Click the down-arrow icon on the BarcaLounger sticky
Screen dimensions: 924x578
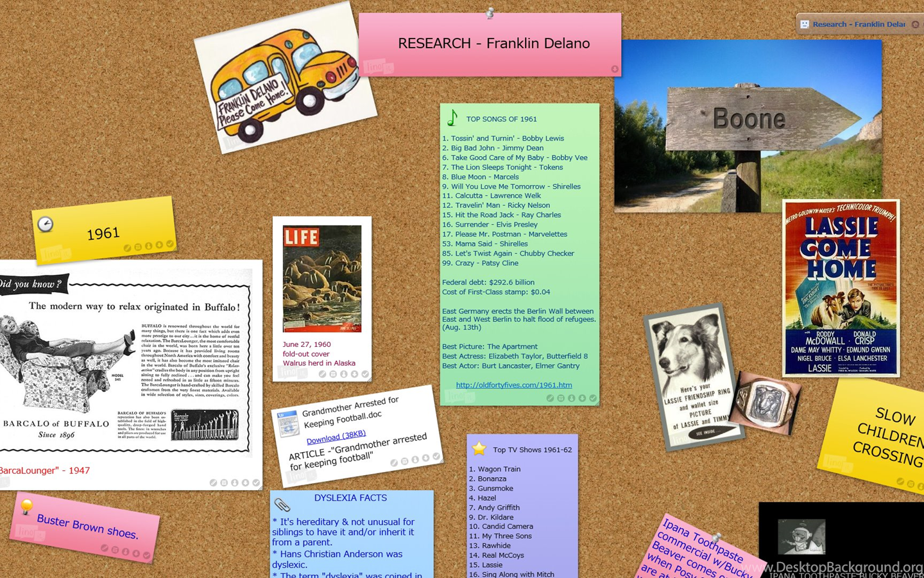[x=245, y=483]
